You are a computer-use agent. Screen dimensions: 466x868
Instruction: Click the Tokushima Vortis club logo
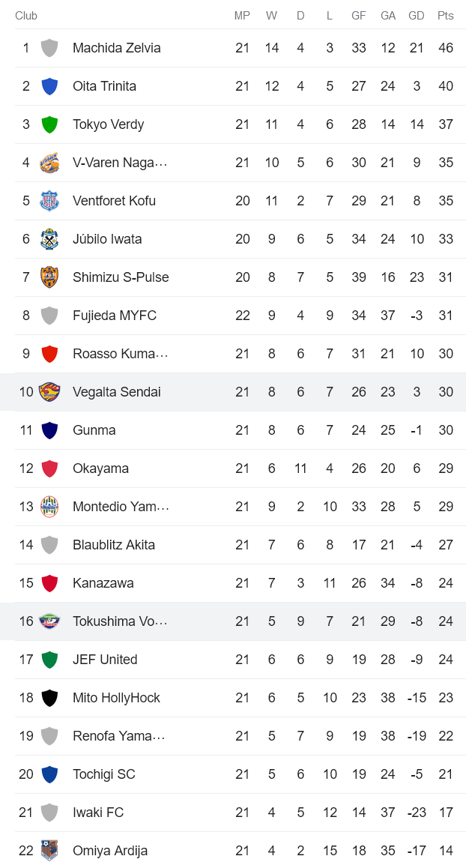point(49,621)
